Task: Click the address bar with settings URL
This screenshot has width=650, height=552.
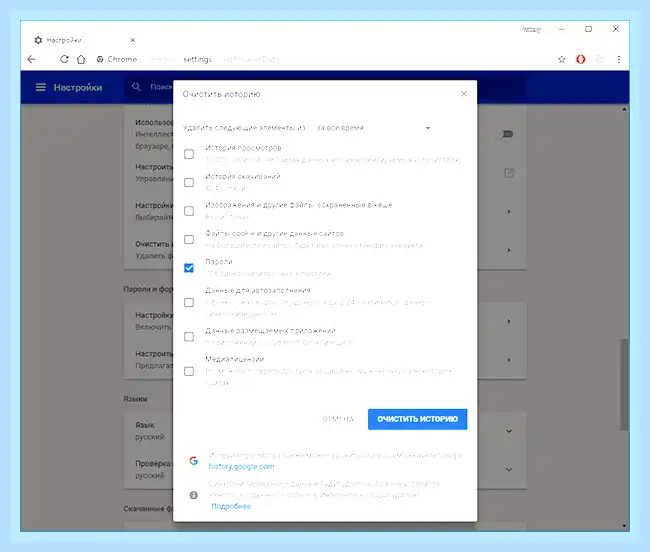Action: tap(323, 59)
